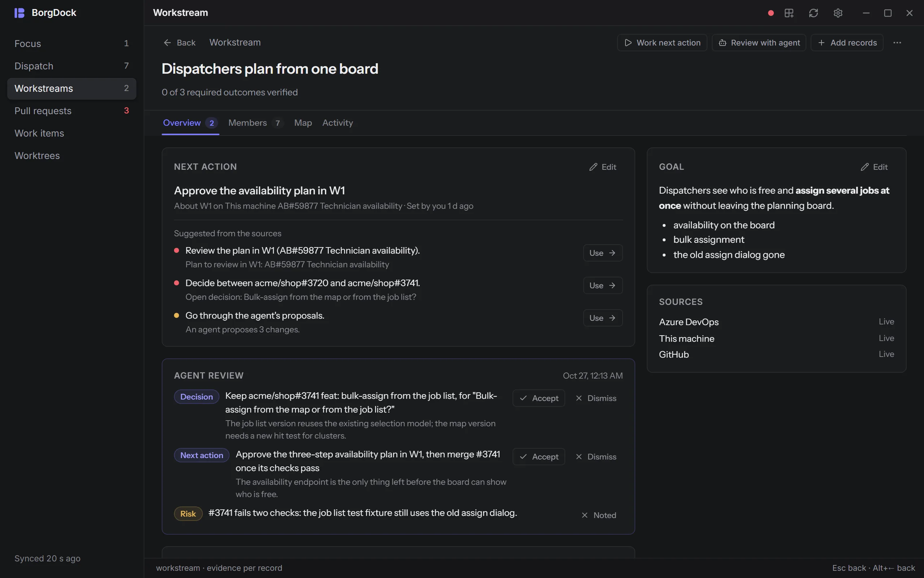Accept the Next action proposal
The image size is (924, 578).
point(539,457)
